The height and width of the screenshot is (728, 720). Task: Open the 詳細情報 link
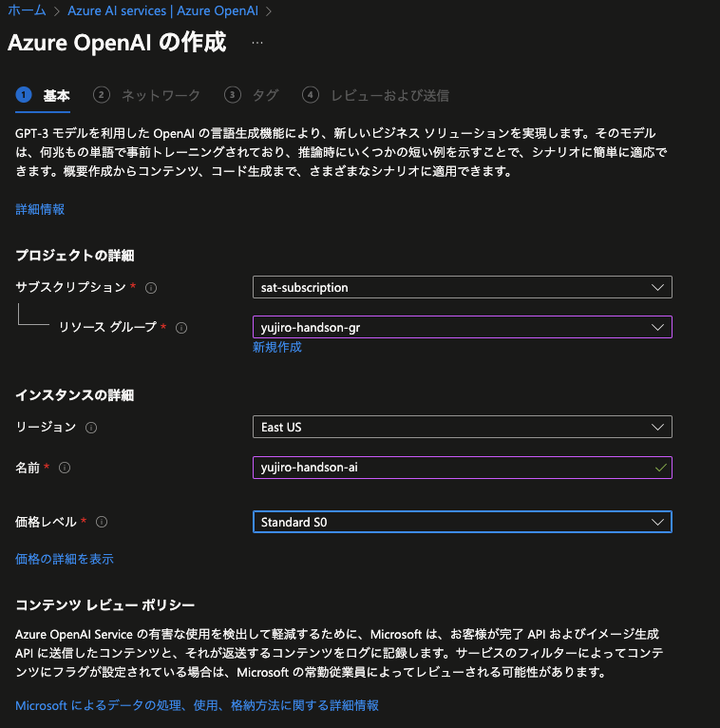click(x=40, y=209)
